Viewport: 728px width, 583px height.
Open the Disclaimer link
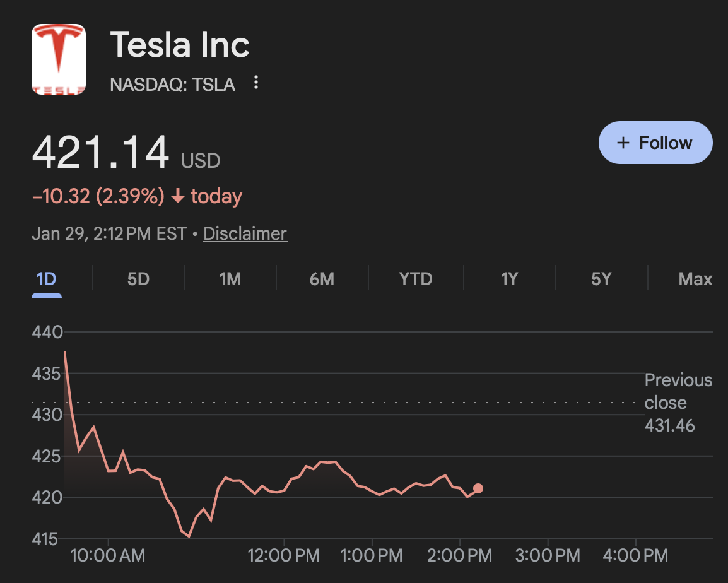click(245, 233)
